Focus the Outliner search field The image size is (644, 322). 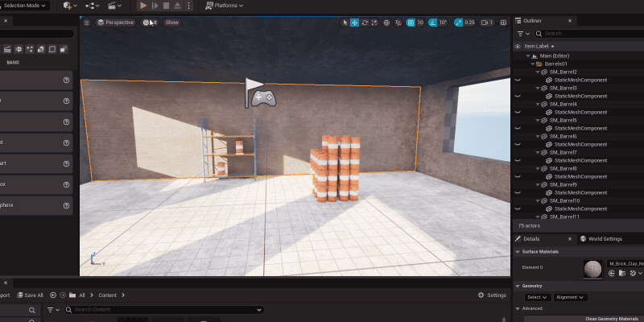coord(589,34)
